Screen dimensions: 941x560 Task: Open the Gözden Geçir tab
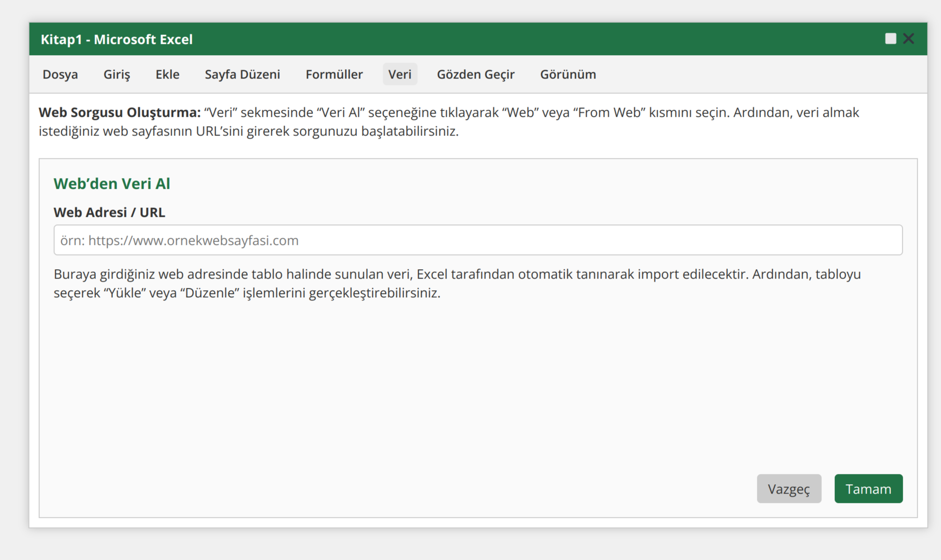click(476, 74)
